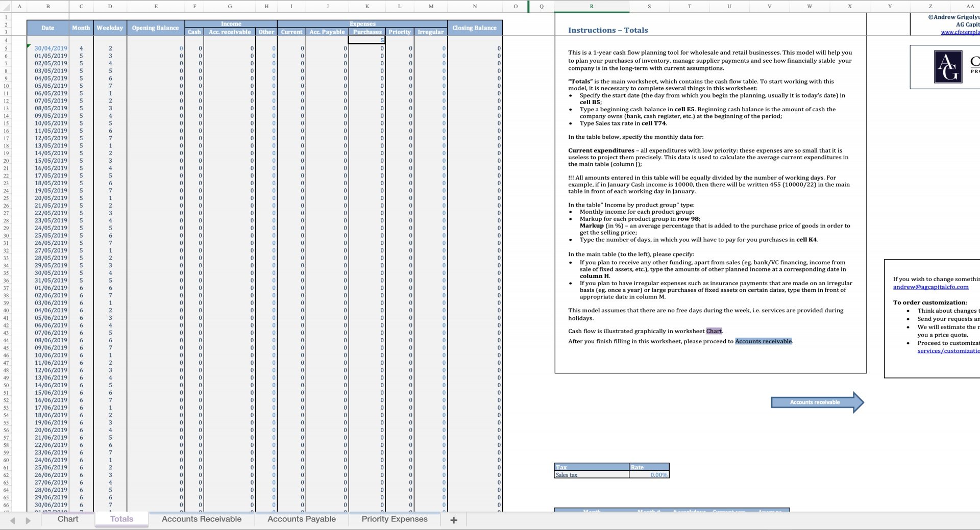Open the services/customization link
The image size is (980, 530).
(x=948, y=350)
